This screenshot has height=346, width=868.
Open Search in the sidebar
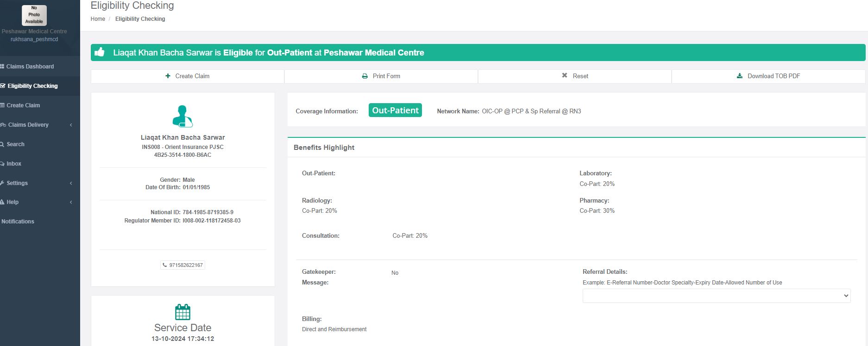pyautogui.click(x=15, y=144)
